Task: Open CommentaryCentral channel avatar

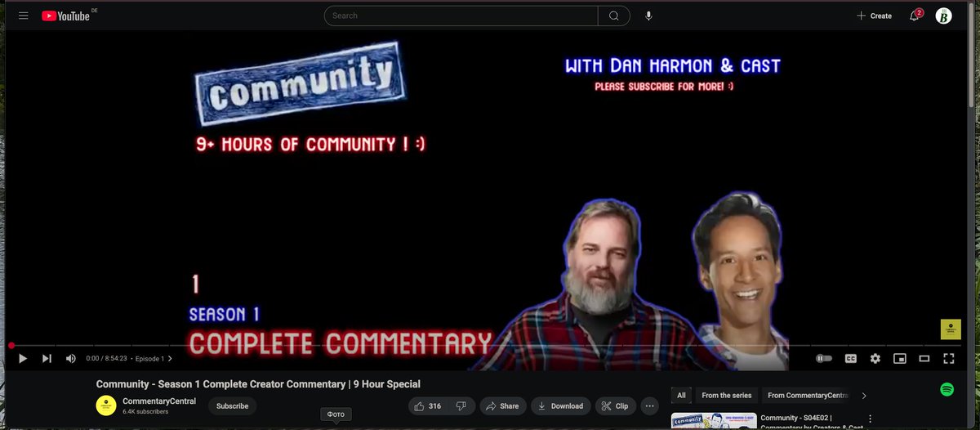Action: pyautogui.click(x=106, y=405)
